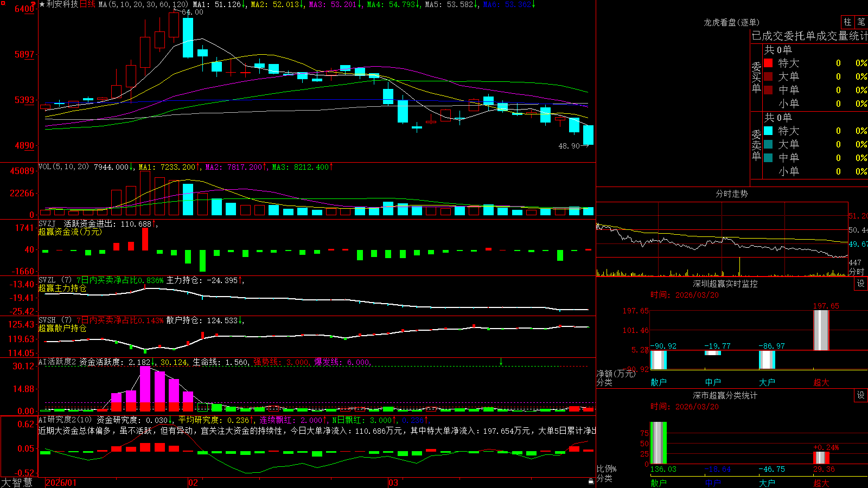The height and width of the screenshot is (488, 868).
Task: Click the green arrow marker in AI活跃度2 panel
Action: [501, 362]
